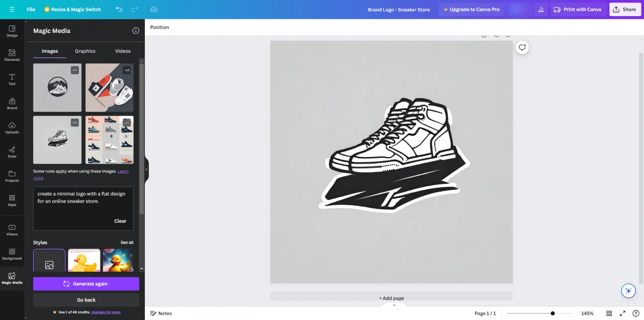This screenshot has width=644, height=320.
Task: Open the Magic Media sidebar item
Action: (x=12, y=278)
